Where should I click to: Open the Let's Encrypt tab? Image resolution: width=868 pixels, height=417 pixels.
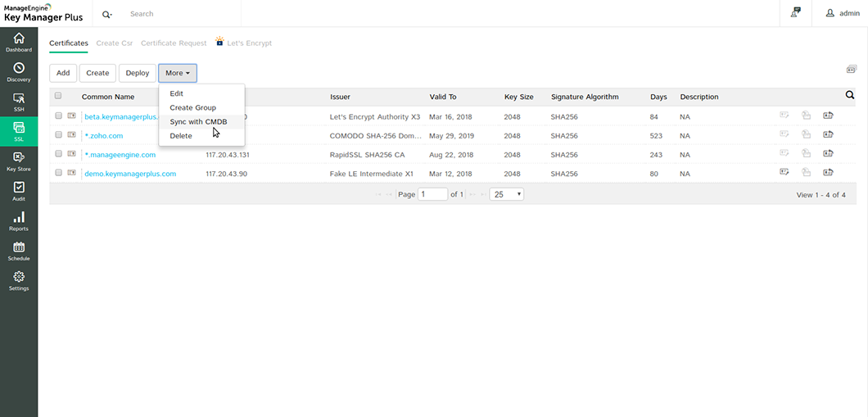click(249, 43)
